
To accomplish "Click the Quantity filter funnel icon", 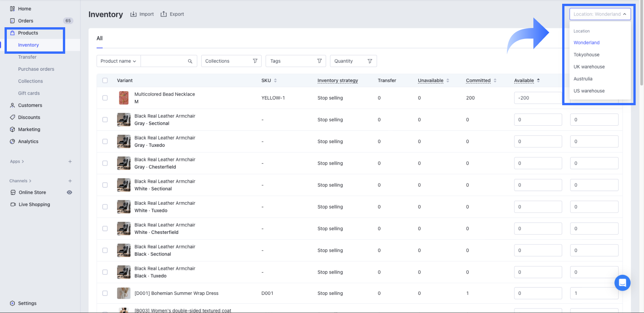I will coord(370,61).
